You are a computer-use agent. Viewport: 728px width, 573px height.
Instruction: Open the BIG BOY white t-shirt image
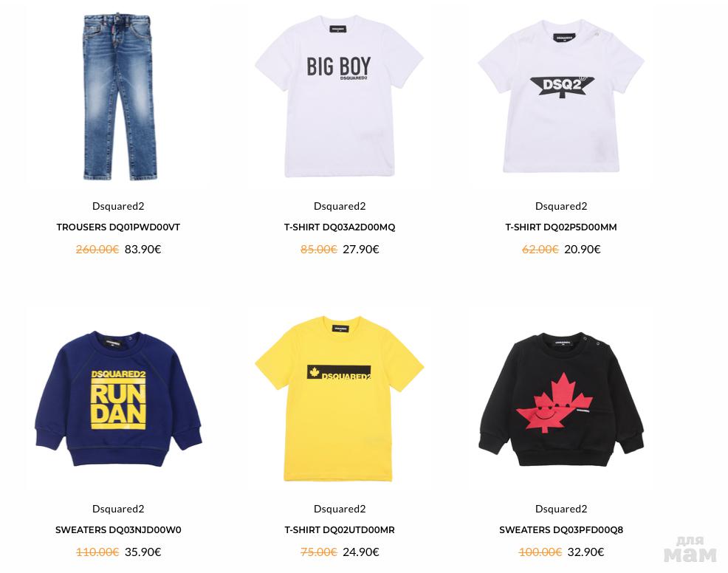pos(340,96)
